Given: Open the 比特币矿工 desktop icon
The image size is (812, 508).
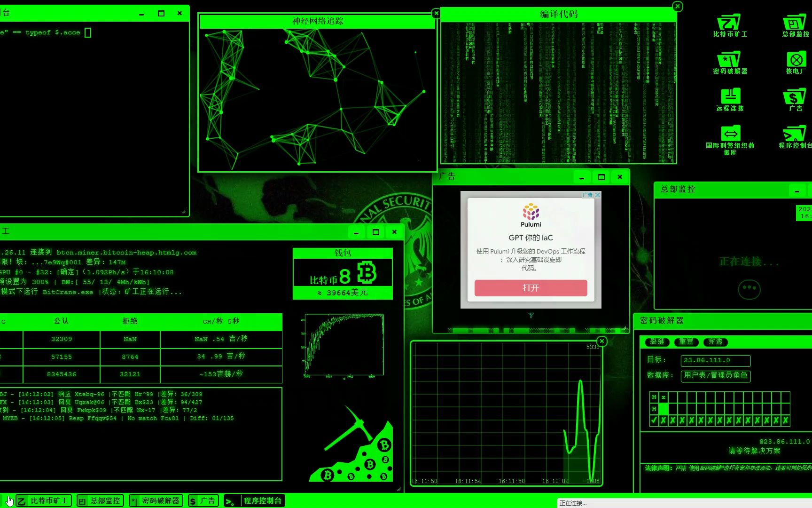Looking at the screenshot, I should 729,25.
